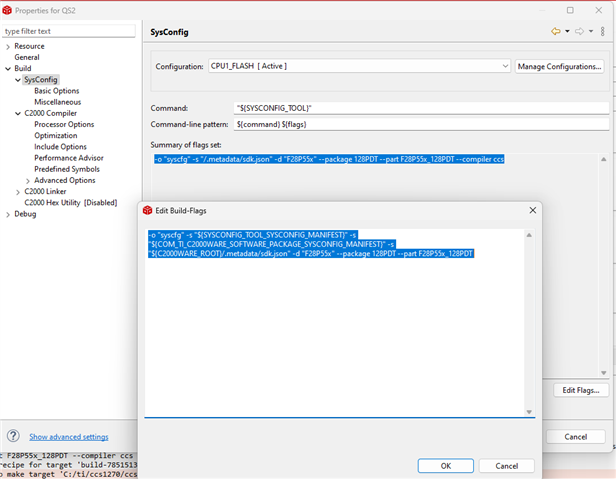Viewport: 616px width, 479px height.
Task: Click scroll up arrow in flags summary
Action: pyautogui.click(x=604, y=159)
